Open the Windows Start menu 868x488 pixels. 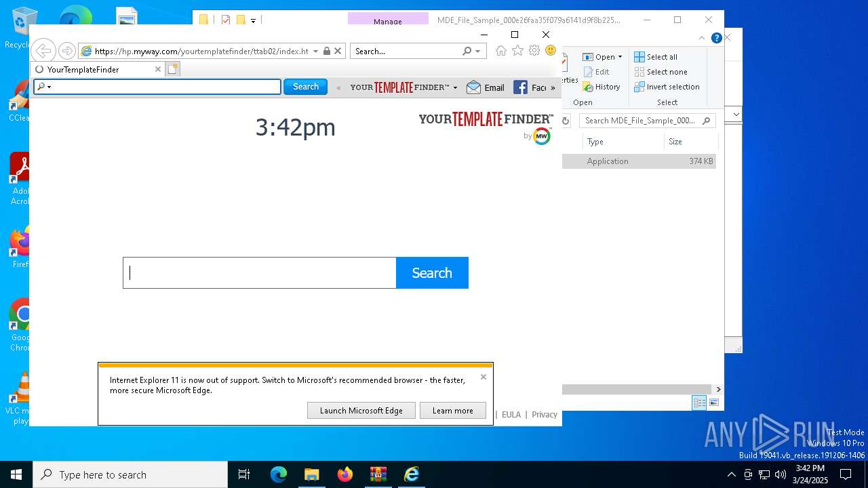point(16,474)
